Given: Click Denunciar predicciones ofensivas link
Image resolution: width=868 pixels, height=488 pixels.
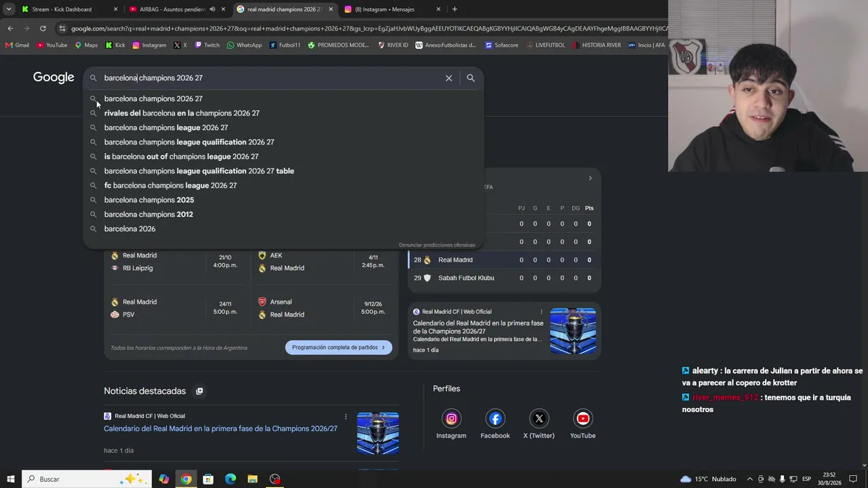Looking at the screenshot, I should coord(437,245).
